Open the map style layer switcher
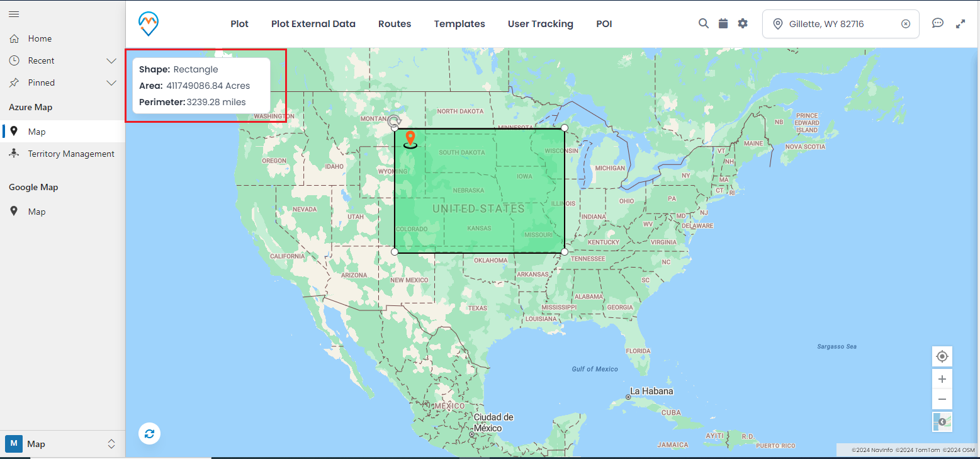This screenshot has width=980, height=459. point(942,422)
